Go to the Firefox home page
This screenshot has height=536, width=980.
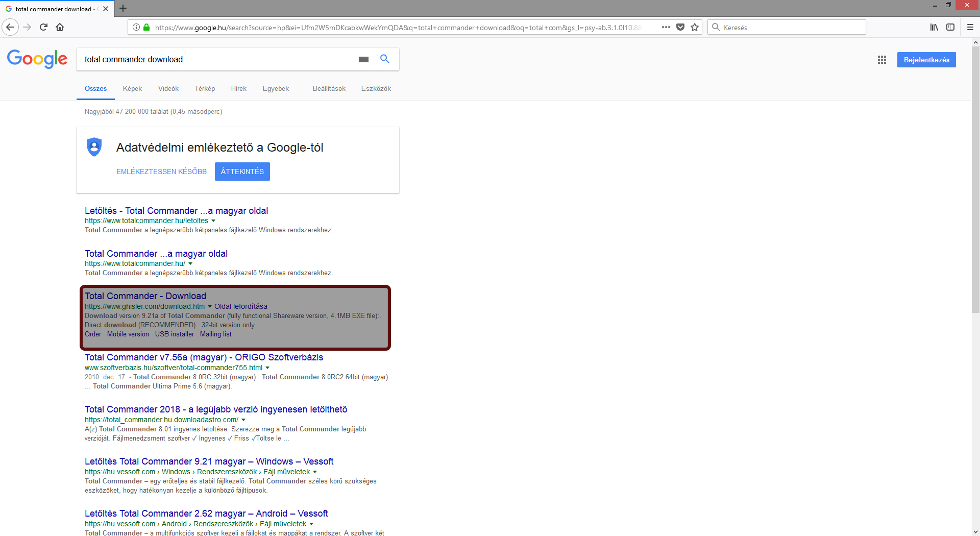click(x=60, y=27)
